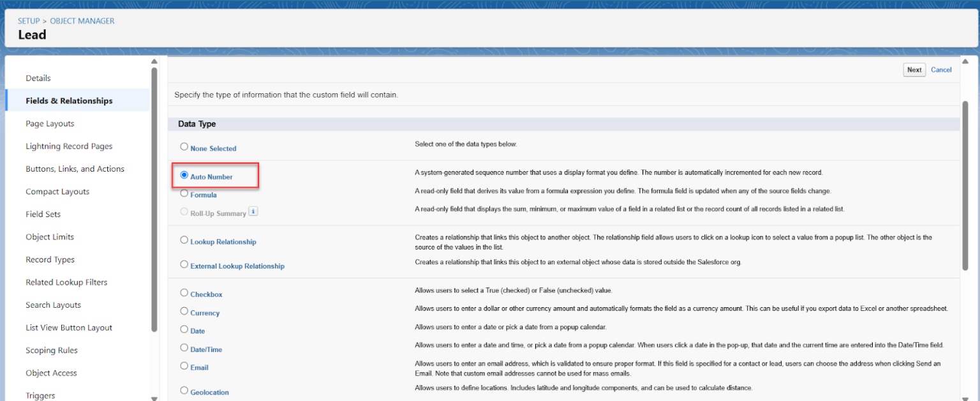
Task: Navigate to Record Types
Action: pyautogui.click(x=50, y=259)
